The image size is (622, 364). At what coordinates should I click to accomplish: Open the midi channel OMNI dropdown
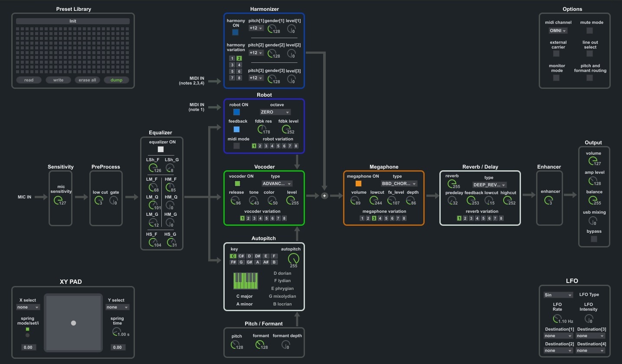tap(558, 31)
